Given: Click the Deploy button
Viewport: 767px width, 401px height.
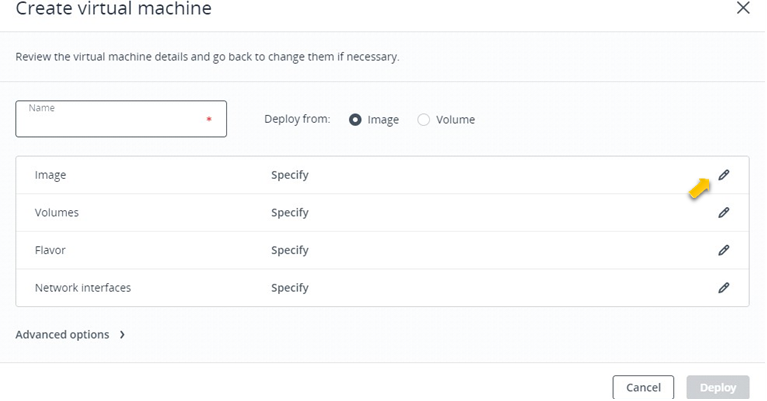Looking at the screenshot, I should tap(718, 387).
